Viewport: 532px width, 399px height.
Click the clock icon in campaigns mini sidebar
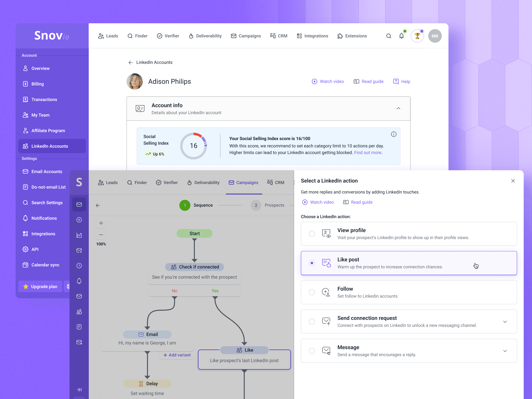coord(79,266)
